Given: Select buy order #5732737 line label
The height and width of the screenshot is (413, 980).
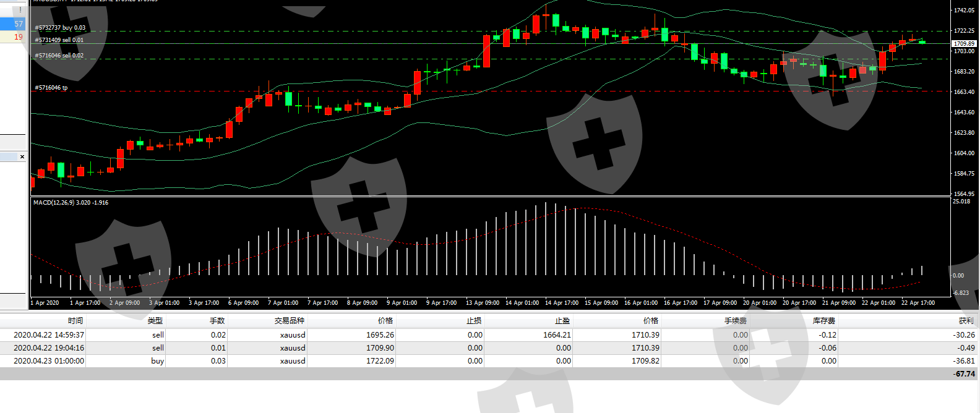Looking at the screenshot, I should [x=61, y=28].
